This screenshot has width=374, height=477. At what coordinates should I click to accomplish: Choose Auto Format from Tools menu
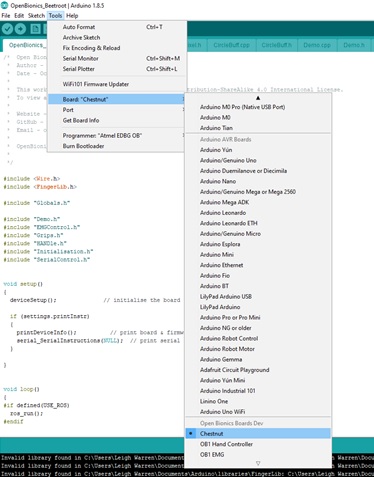[117, 27]
